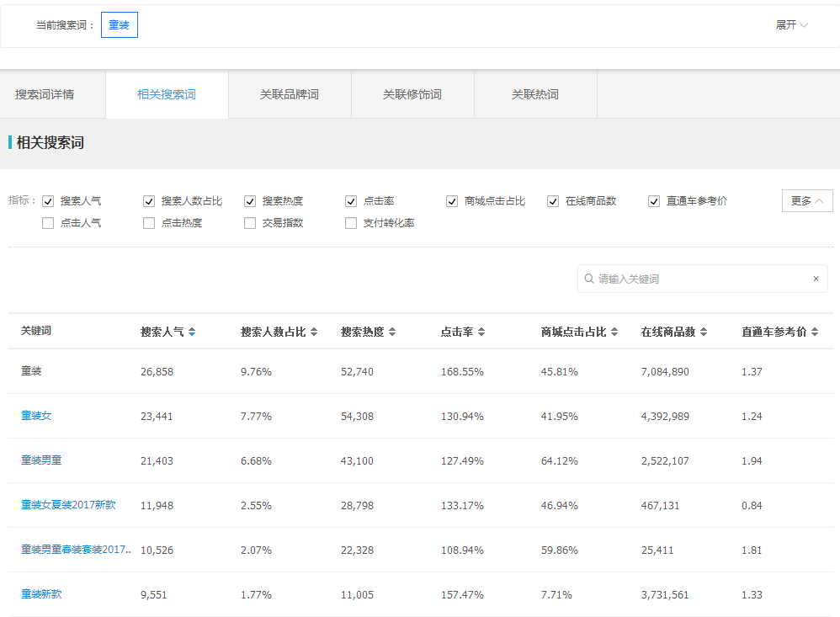
Task: Click the current search term 童装 tag
Action: (120, 25)
